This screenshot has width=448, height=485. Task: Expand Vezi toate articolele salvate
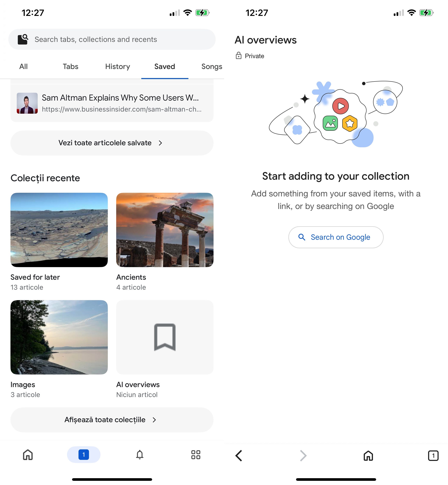pos(112,143)
